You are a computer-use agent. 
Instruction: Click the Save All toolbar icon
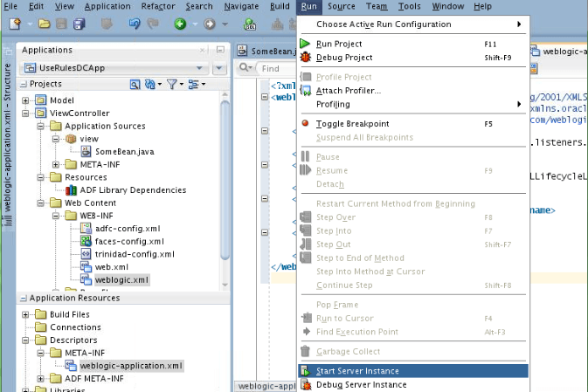click(80, 24)
